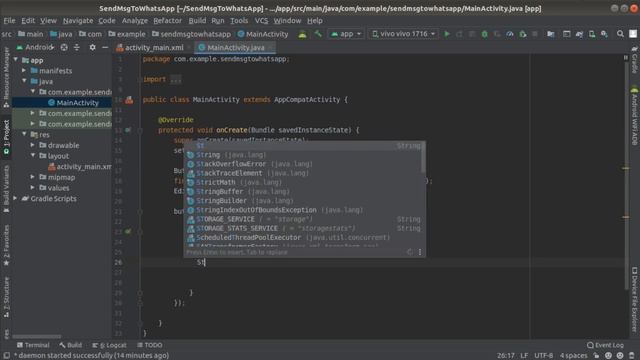Choose StackTraceElement from completion list

tap(304, 173)
